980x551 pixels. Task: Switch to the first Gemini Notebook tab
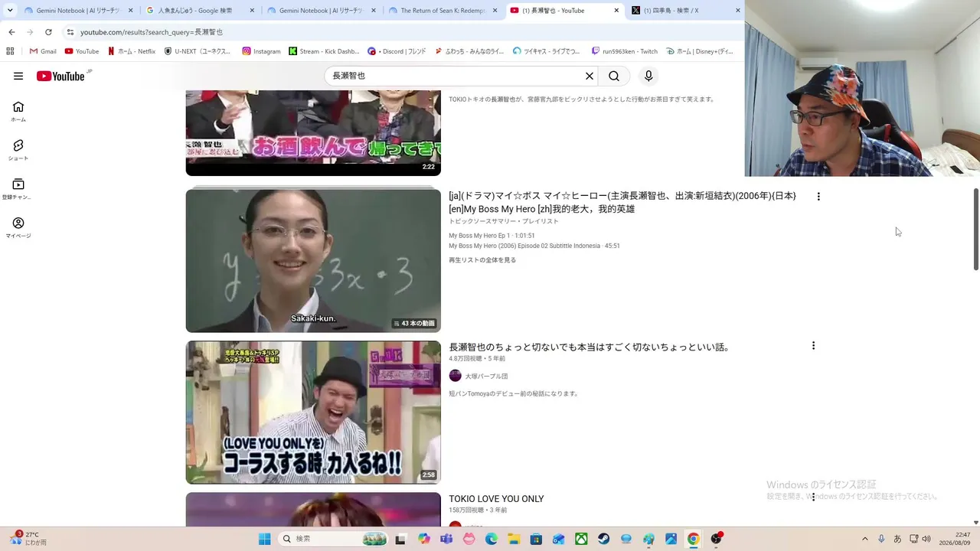pyautogui.click(x=79, y=11)
